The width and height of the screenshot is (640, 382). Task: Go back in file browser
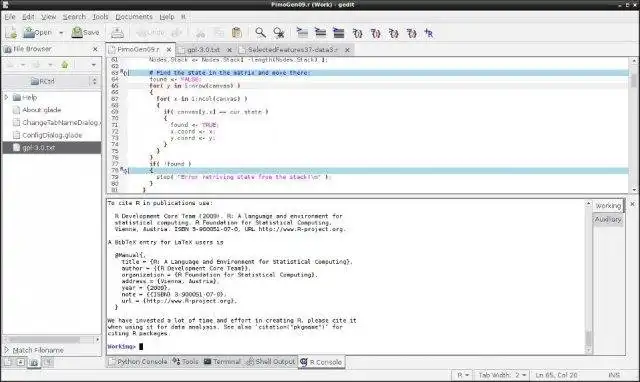click(x=10, y=64)
